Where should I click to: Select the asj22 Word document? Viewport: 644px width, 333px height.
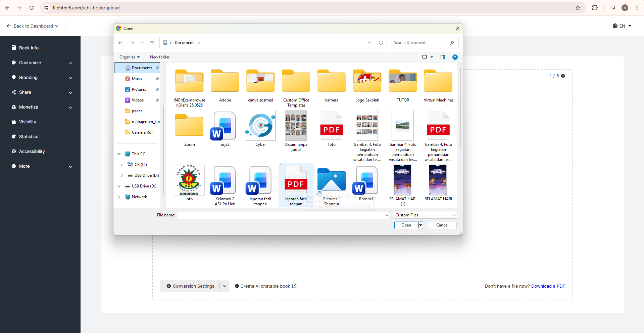tap(225, 130)
